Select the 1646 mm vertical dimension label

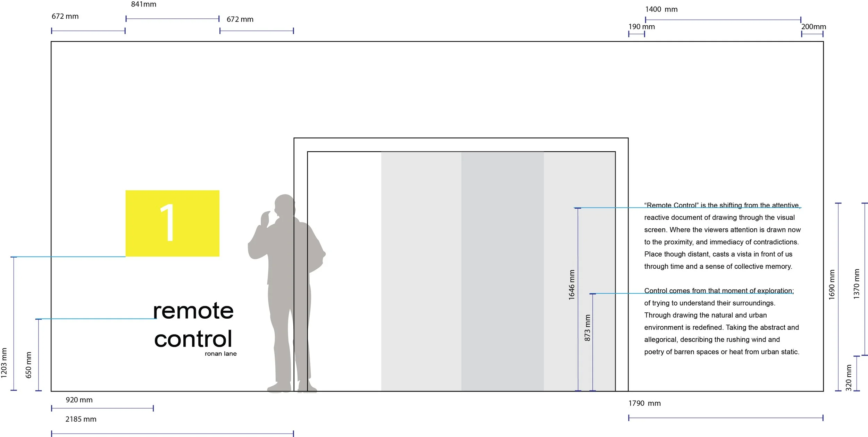(571, 285)
